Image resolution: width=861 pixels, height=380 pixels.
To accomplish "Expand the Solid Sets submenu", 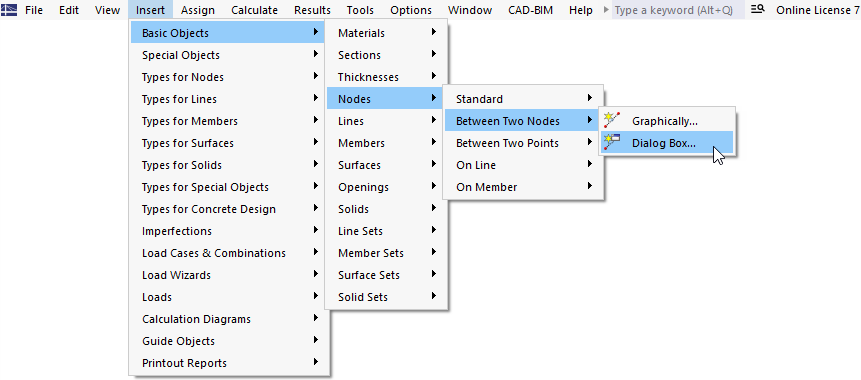I will click(x=387, y=297).
